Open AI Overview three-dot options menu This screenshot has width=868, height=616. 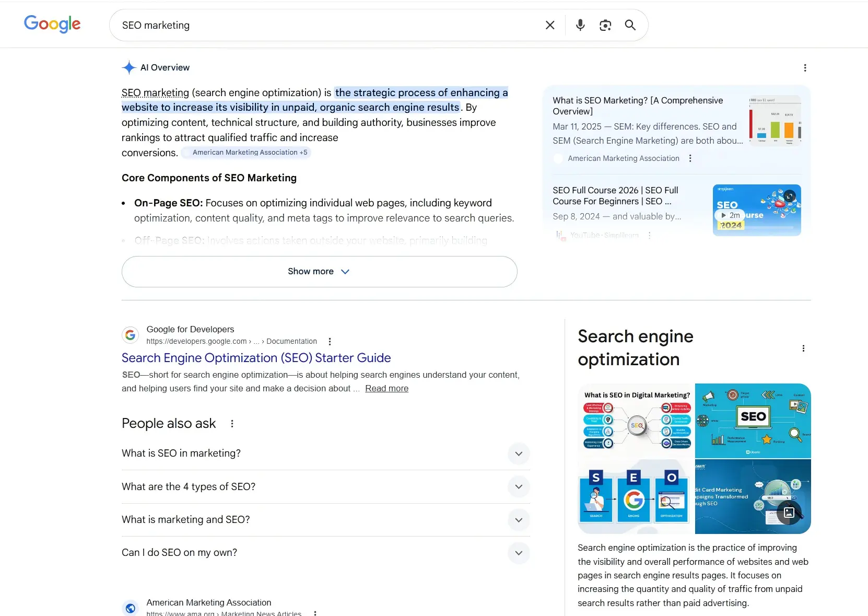pos(805,68)
